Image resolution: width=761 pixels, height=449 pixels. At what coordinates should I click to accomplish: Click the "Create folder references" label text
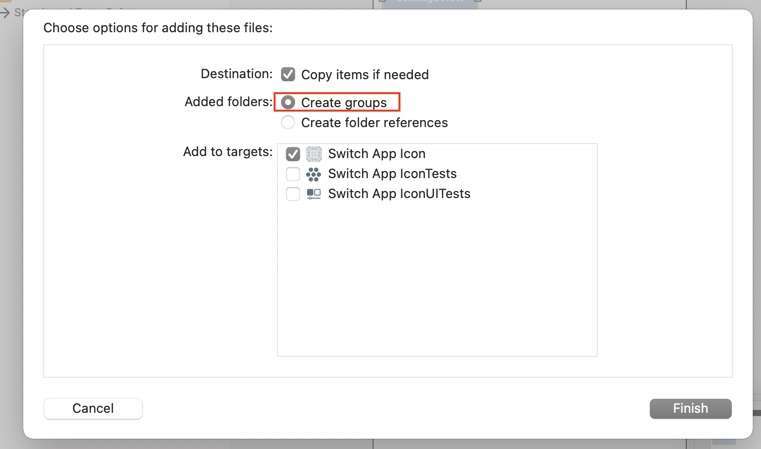pos(374,123)
